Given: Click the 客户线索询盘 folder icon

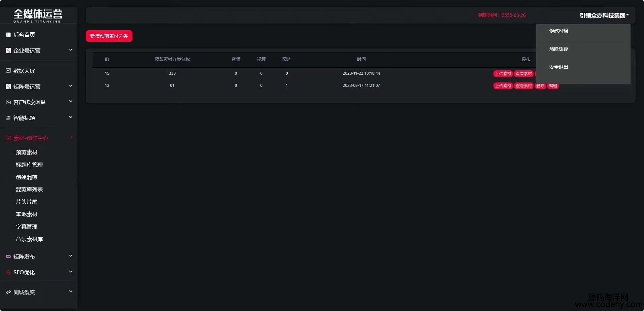Looking at the screenshot, I should click(x=8, y=102).
